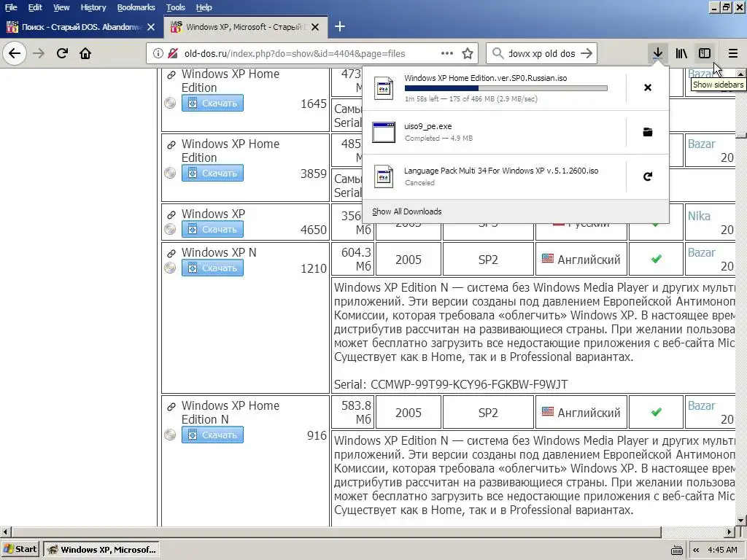Open Bazar link in Windows XP N row
The image size is (747, 560).
pos(701,253)
